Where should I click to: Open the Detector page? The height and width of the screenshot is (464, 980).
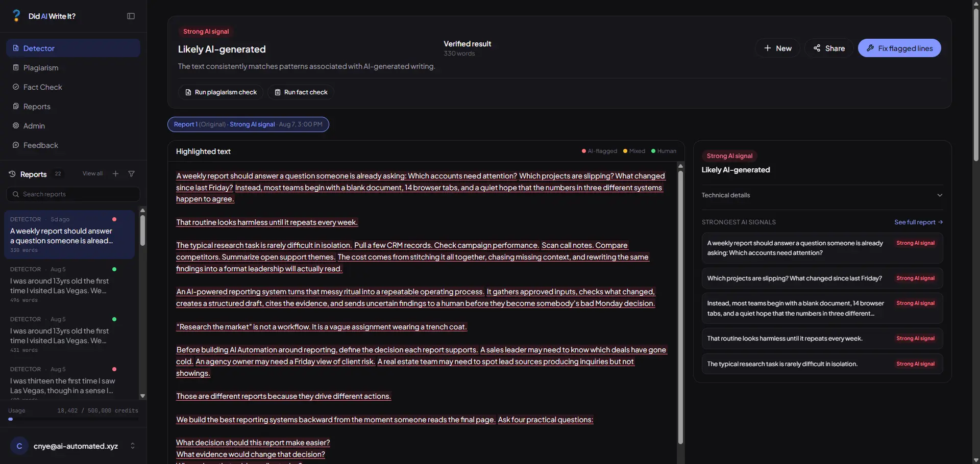[73, 48]
